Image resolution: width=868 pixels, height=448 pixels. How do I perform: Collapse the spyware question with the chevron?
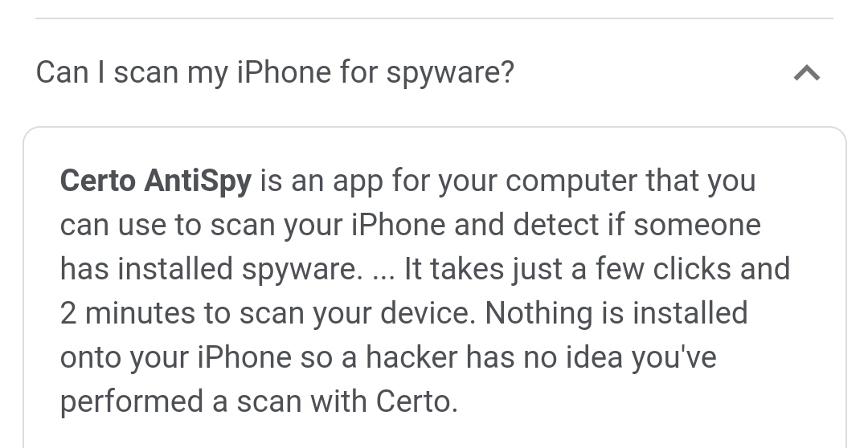click(x=806, y=74)
